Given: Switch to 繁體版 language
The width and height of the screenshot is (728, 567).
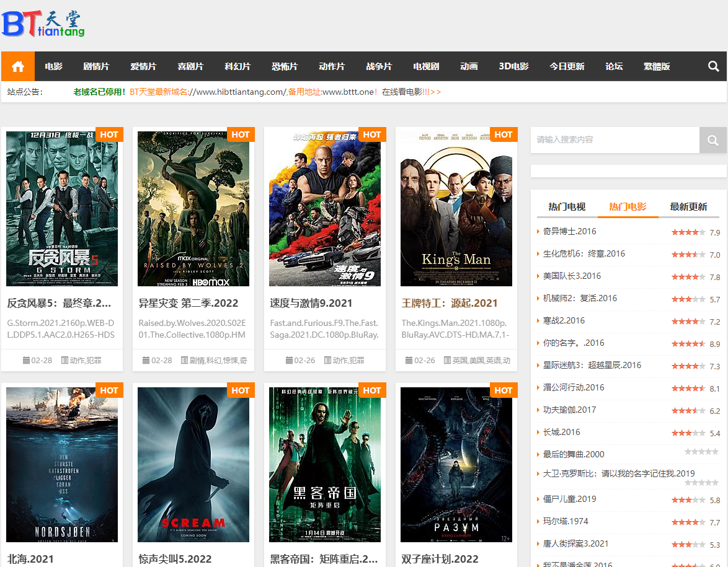Looking at the screenshot, I should coord(657,66).
